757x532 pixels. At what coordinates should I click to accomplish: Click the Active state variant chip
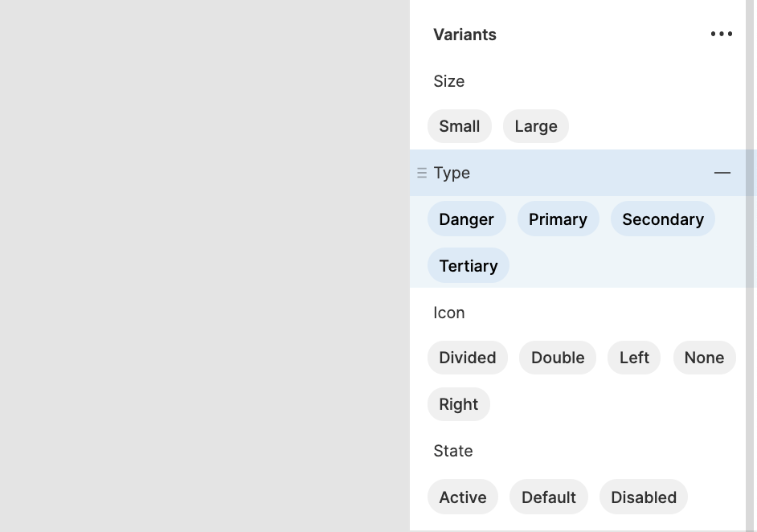pyautogui.click(x=463, y=497)
